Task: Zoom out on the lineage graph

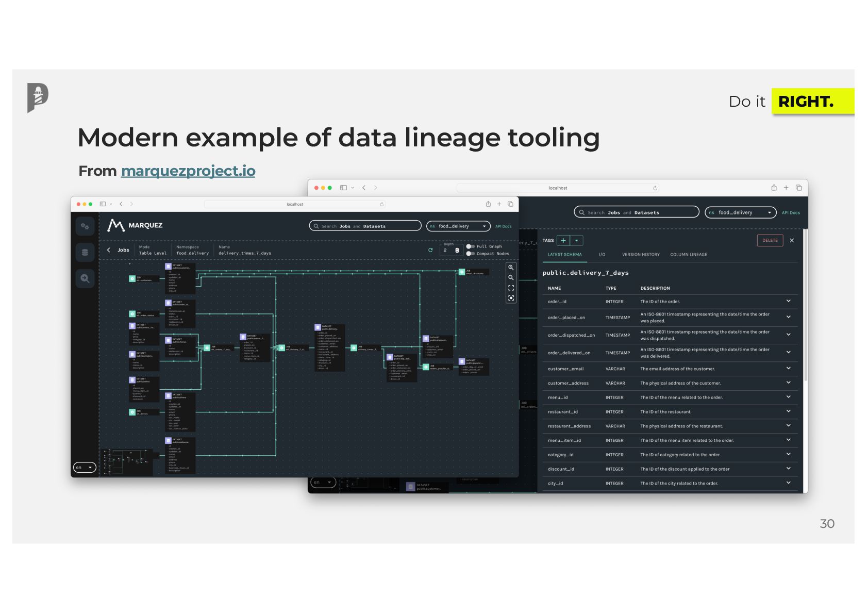Action: [x=511, y=278]
